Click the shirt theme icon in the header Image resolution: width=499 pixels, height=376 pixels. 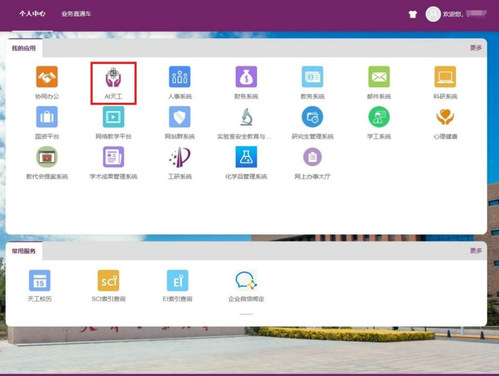[413, 14]
